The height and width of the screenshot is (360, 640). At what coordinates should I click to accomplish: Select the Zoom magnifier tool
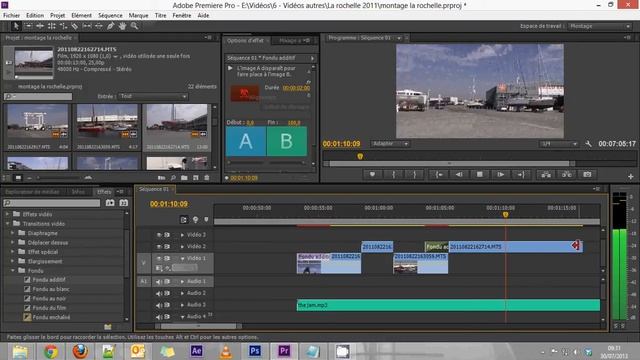tap(134, 26)
